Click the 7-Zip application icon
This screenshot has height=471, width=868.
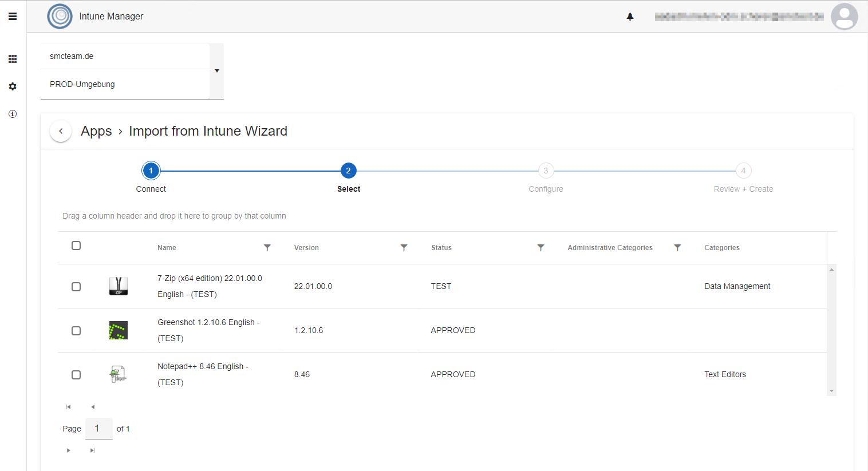[119, 286]
